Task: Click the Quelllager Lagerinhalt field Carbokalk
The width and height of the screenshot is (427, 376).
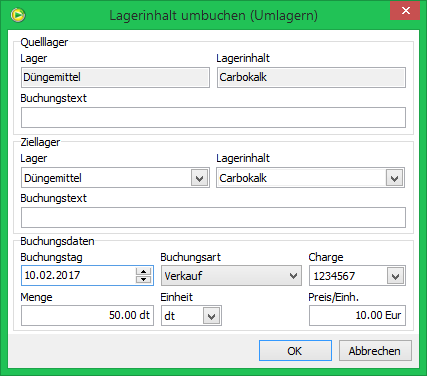Action: coord(311,78)
